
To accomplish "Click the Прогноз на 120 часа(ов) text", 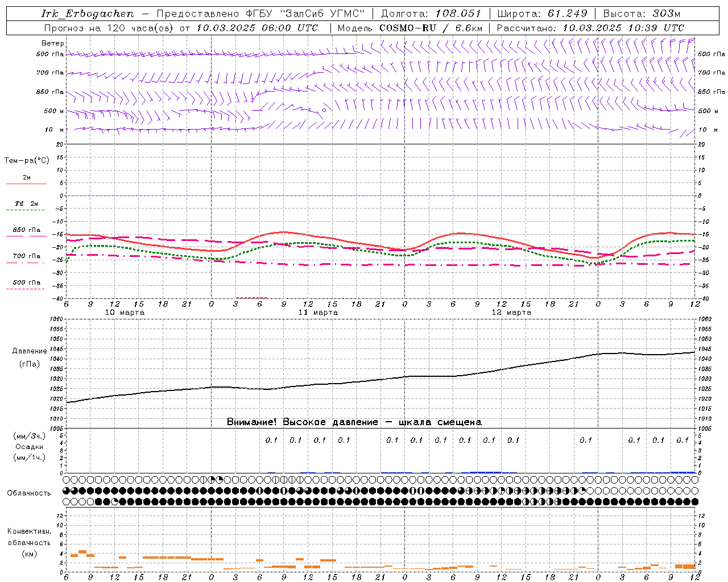I will coord(109,28).
